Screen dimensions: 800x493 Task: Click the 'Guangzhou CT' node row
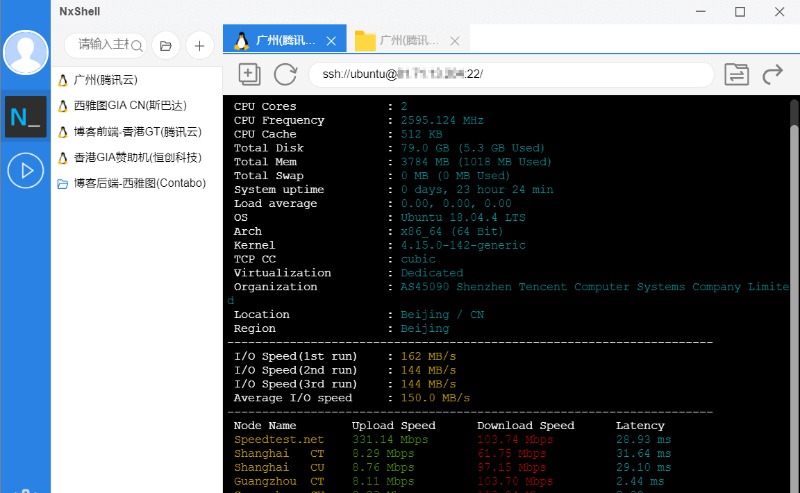pos(279,481)
